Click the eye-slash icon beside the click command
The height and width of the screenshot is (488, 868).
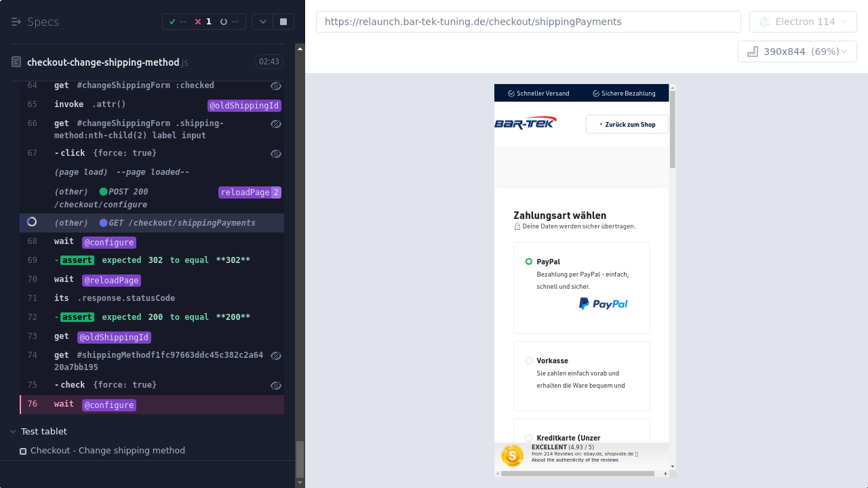[x=275, y=154]
